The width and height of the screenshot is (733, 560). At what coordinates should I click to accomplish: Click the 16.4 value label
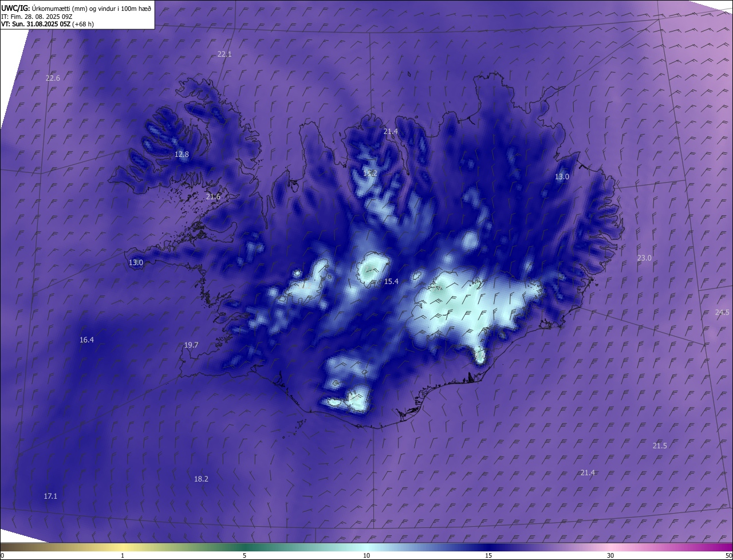coord(86,340)
